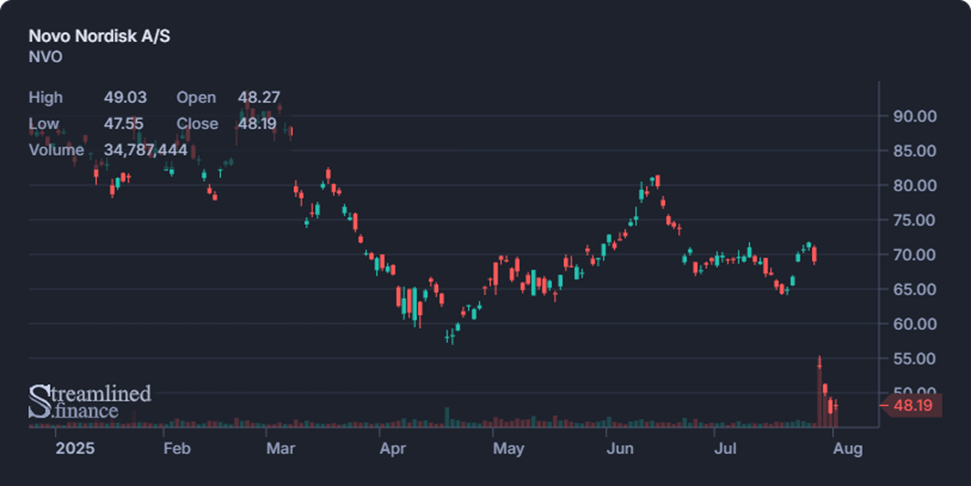The height and width of the screenshot is (486, 971).
Task: Click the Jun date axis label
Action: (x=620, y=448)
